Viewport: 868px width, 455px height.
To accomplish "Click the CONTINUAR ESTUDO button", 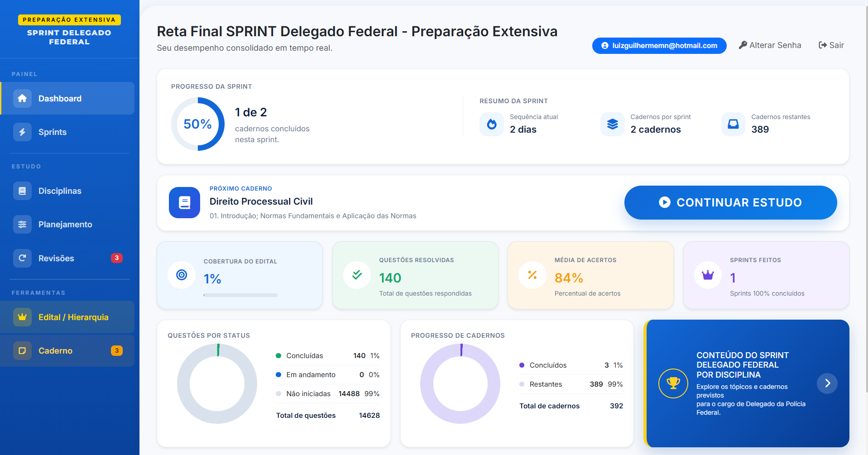I will tap(730, 202).
